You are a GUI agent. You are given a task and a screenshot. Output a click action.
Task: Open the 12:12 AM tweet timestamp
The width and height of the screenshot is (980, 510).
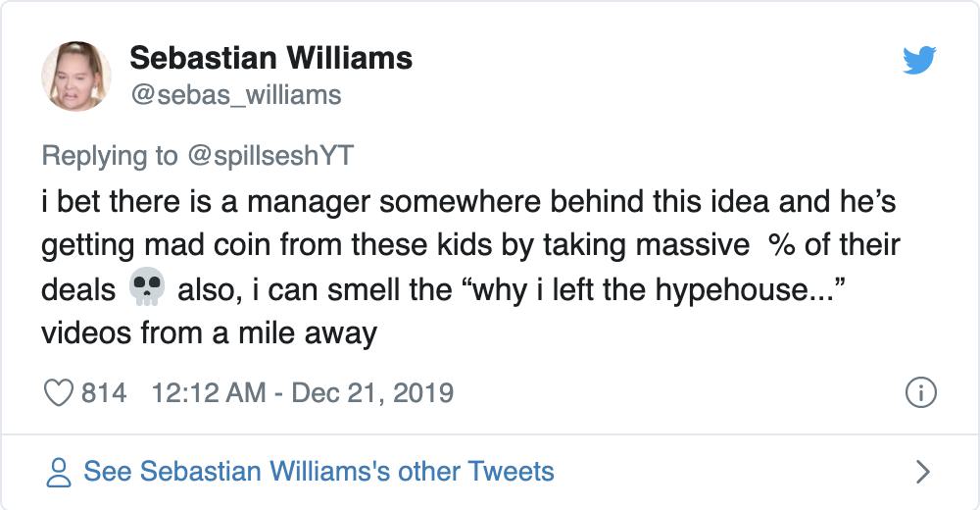[x=209, y=393]
